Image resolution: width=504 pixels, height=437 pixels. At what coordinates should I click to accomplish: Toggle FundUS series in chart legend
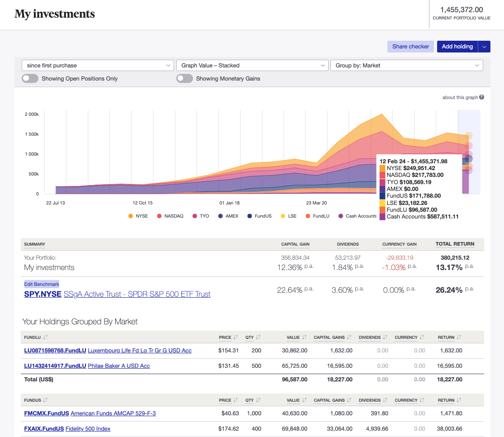pos(259,216)
